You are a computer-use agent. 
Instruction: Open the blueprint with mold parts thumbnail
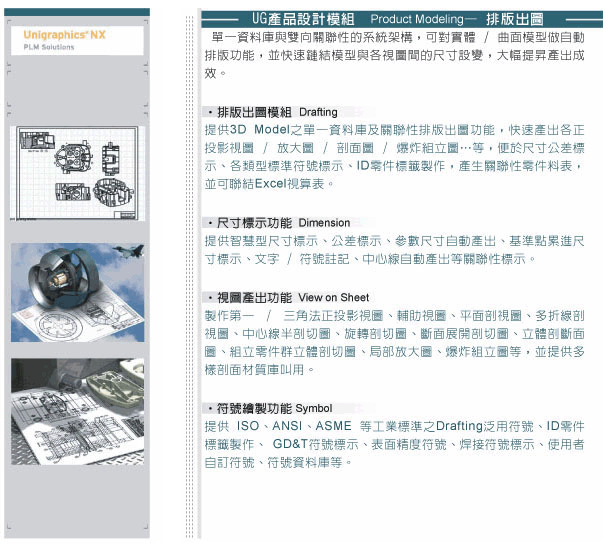click(x=78, y=412)
